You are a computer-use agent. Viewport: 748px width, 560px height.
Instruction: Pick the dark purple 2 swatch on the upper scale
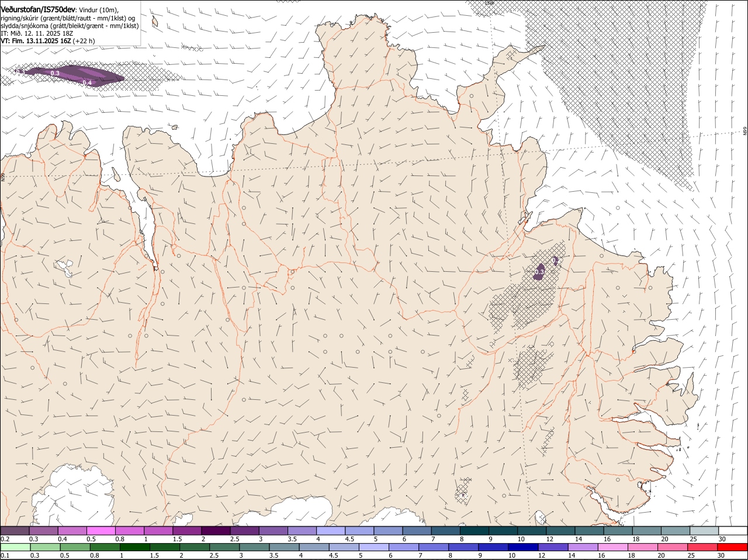[215, 531]
